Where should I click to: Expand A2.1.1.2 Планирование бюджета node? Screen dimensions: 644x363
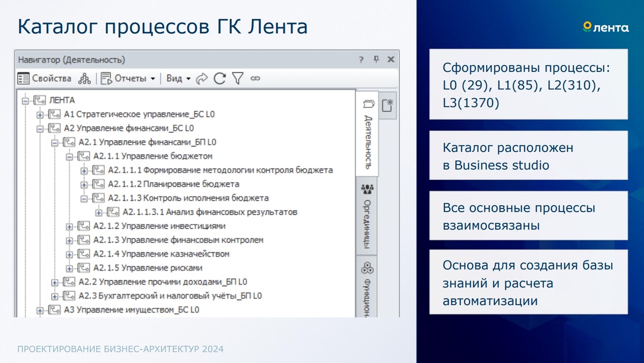(84, 184)
